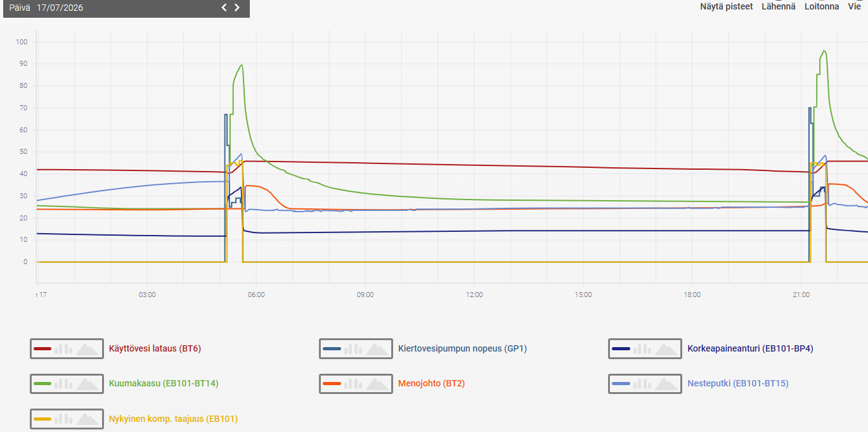
Task: Click the Vie export option
Action: [x=855, y=6]
